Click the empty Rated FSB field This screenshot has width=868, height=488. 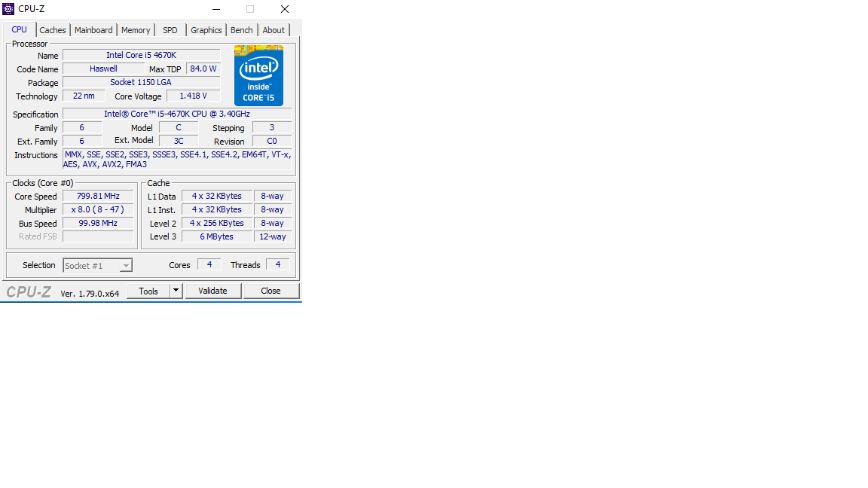coord(98,236)
